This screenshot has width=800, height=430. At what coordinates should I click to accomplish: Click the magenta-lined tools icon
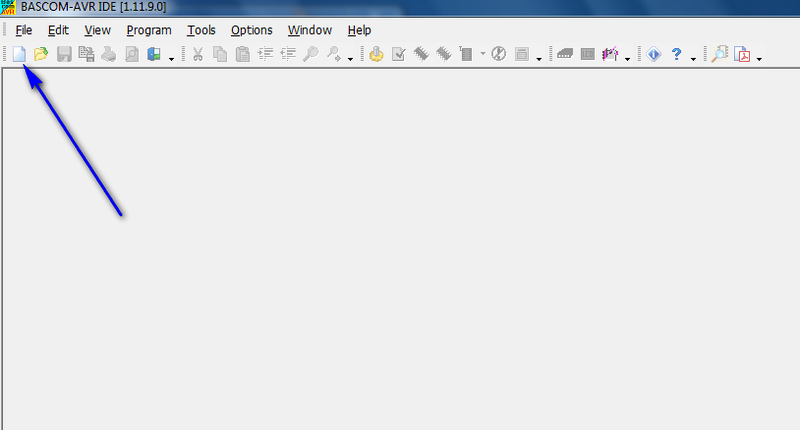[x=610, y=54]
